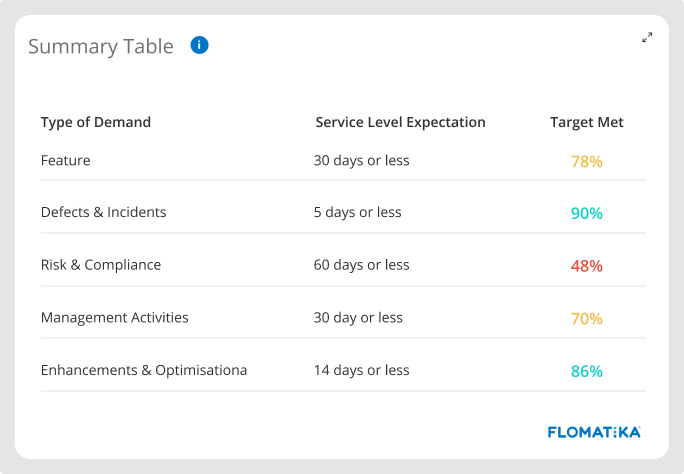
Task: Select the Summary Table title
Action: click(x=101, y=46)
